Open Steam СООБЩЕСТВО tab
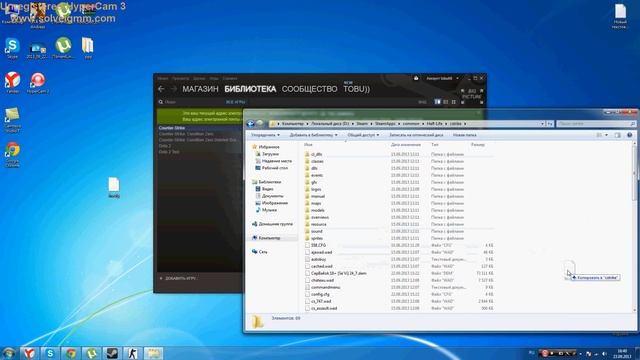The height and width of the screenshot is (360, 640). [309, 89]
